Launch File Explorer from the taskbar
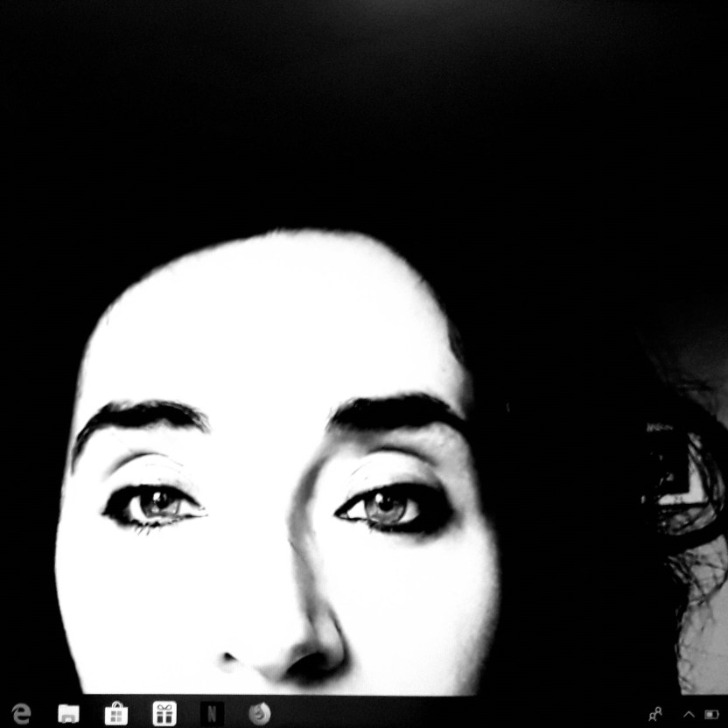The height and width of the screenshot is (728, 728). 68,713
